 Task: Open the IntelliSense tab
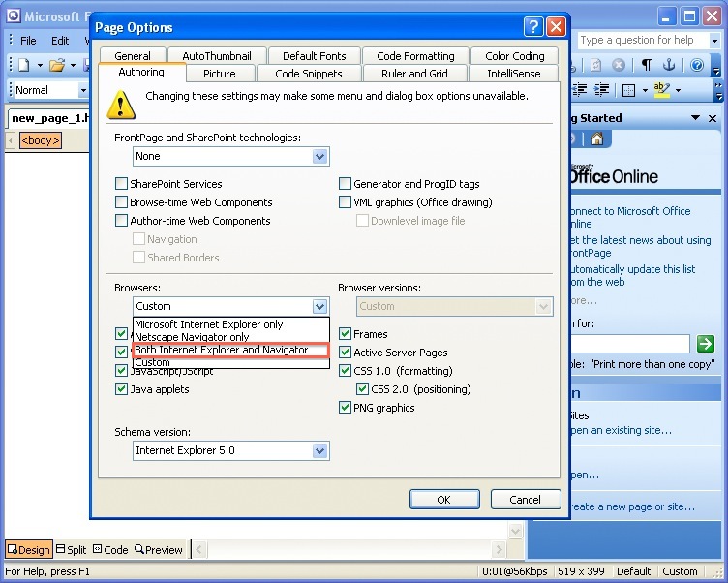pyautogui.click(x=513, y=74)
